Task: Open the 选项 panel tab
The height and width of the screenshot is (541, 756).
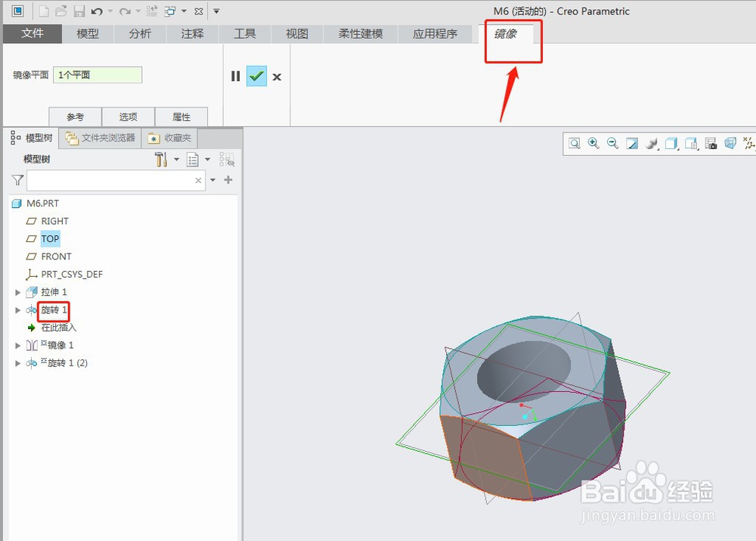Action: click(129, 117)
